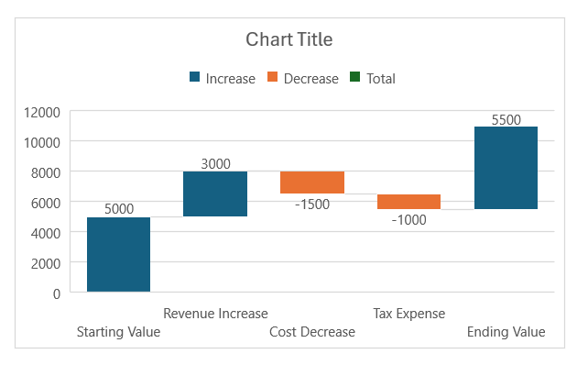Click the 10000 vertical axis value

coord(42,143)
